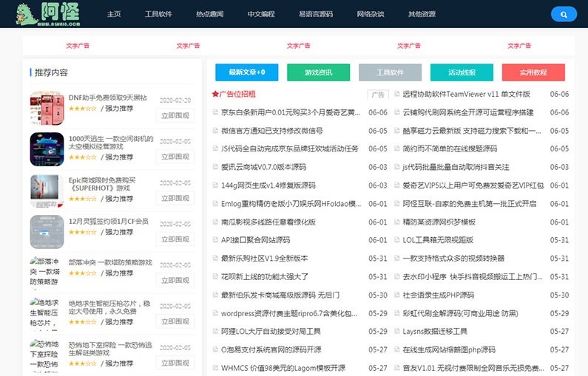
Task: Open thumbnail of 12月灵狐签约领1月CF会员
Action: [44, 232]
